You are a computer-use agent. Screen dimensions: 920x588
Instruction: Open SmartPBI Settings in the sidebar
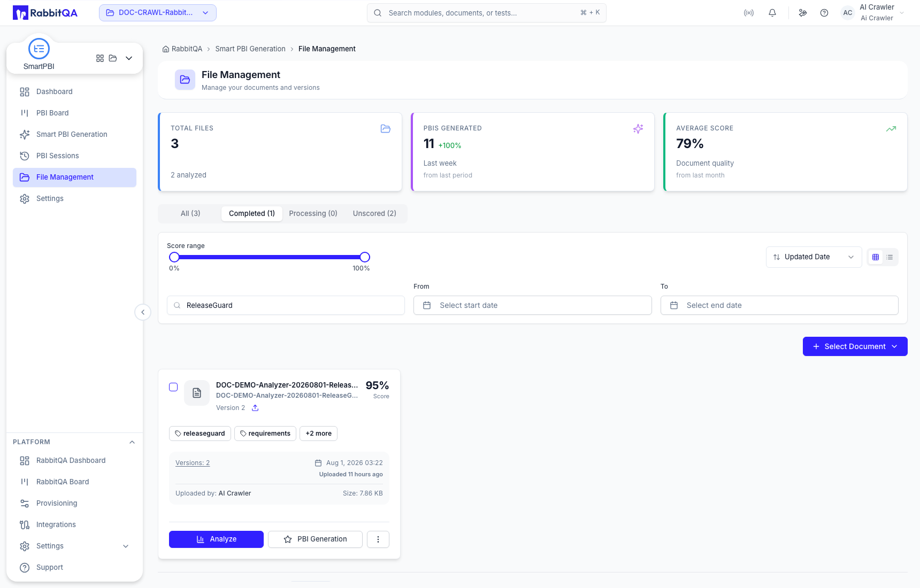click(75, 199)
